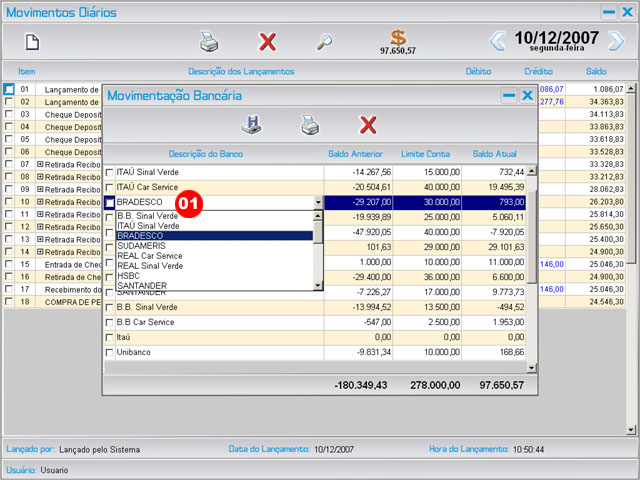
Task: Check the ITAÚ Car Service row checkbox
Action: point(110,187)
